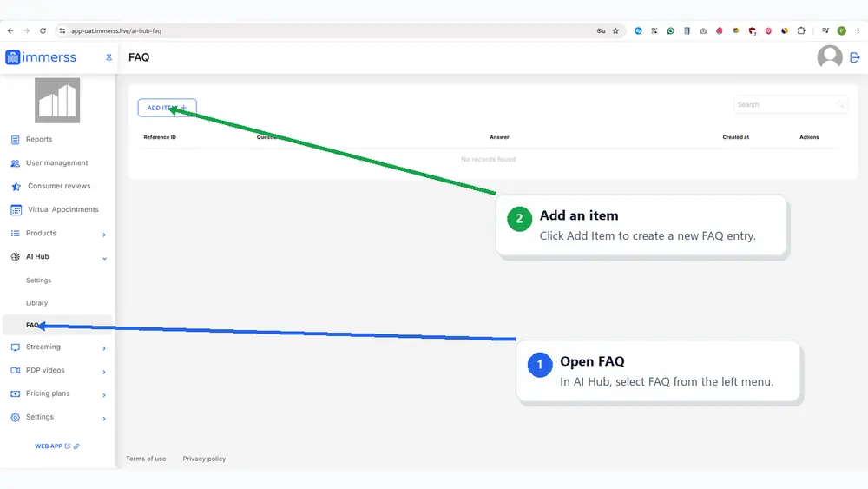Open the browser three-dot menu
The image size is (868, 489).
[x=858, y=31]
